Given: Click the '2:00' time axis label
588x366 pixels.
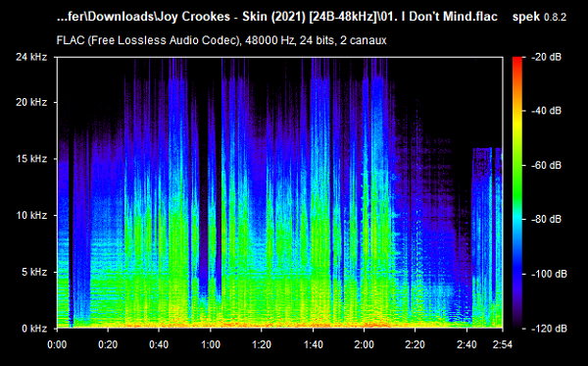Looking at the screenshot, I should [x=364, y=344].
